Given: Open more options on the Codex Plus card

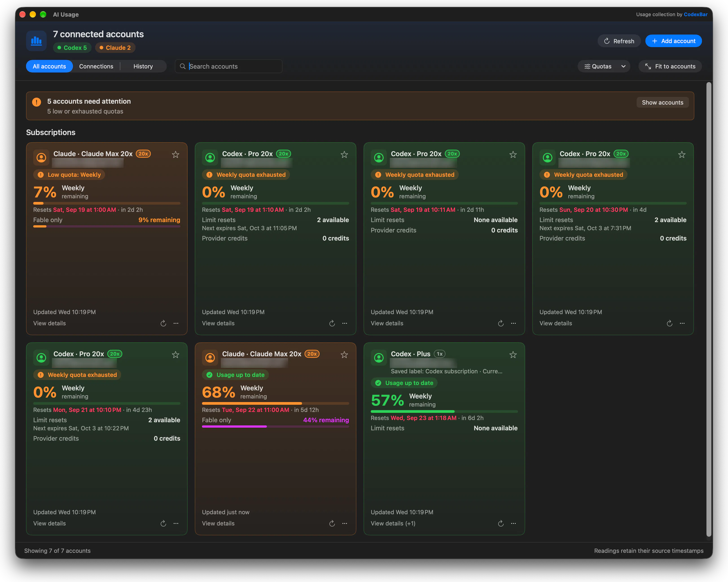Looking at the screenshot, I should (514, 524).
